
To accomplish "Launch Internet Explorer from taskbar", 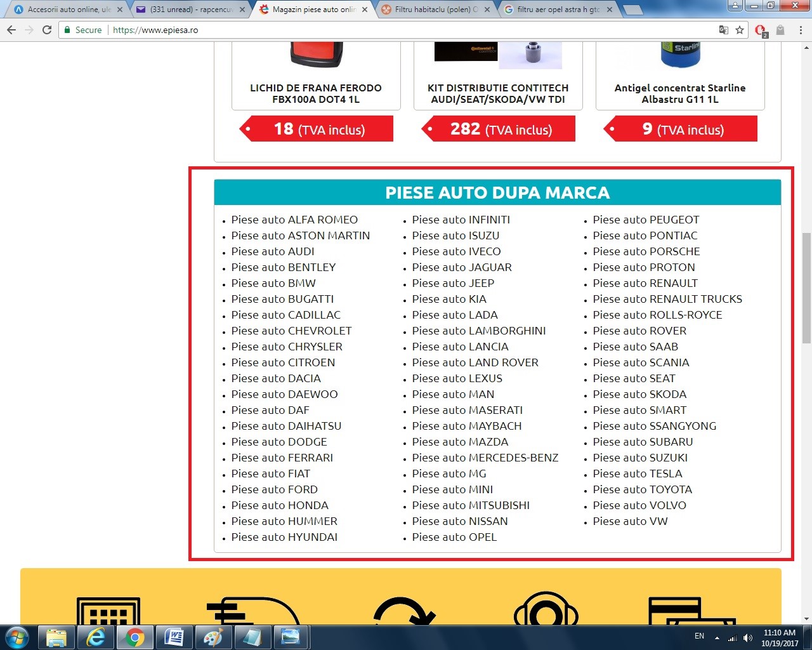I will 96,637.
